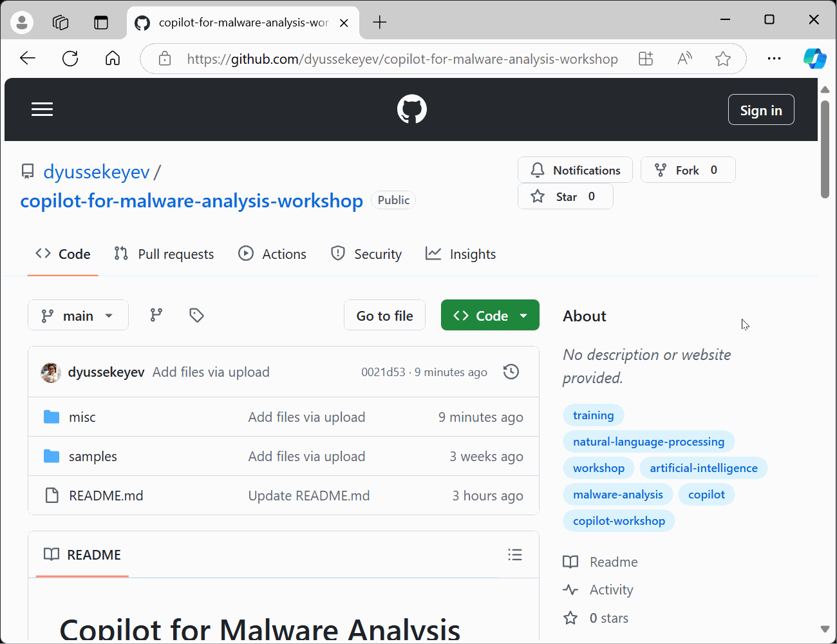Open the Pull requests tab
This screenshot has width=837, height=644.
point(164,254)
